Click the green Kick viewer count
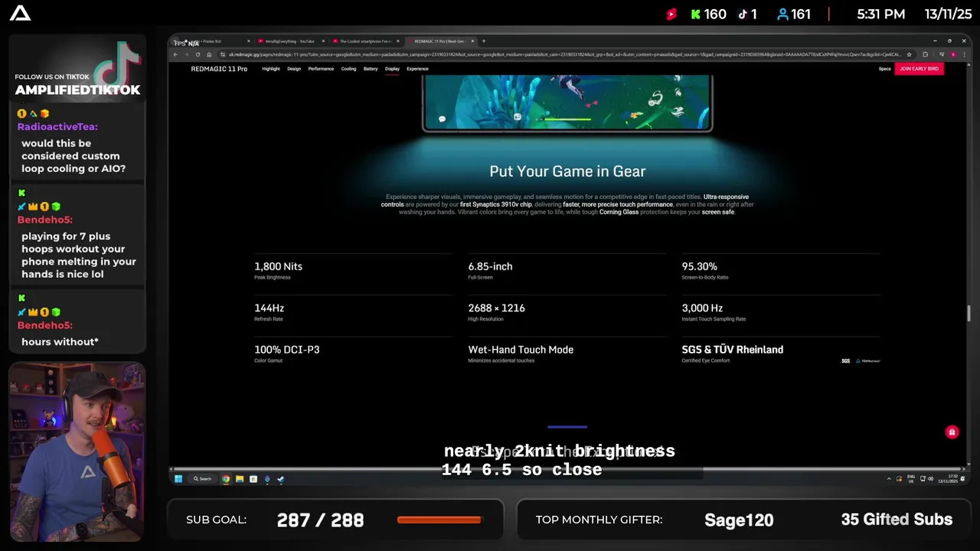This screenshot has width=980, height=551. [708, 14]
